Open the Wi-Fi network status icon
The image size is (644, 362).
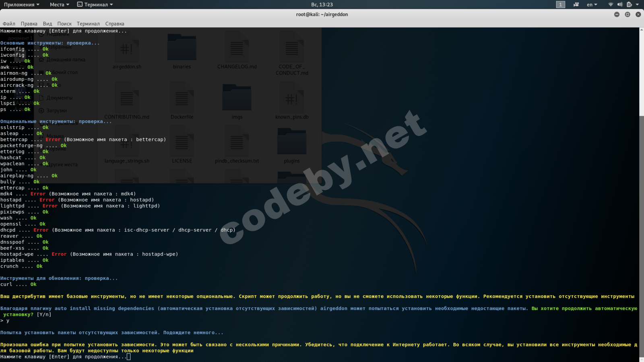[611, 4]
